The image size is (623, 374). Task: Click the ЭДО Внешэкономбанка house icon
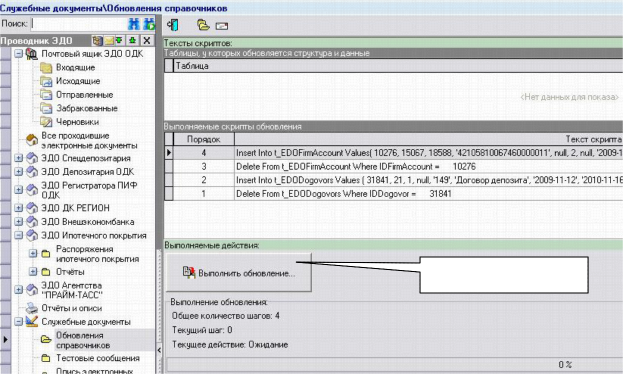pyautogui.click(x=32, y=222)
